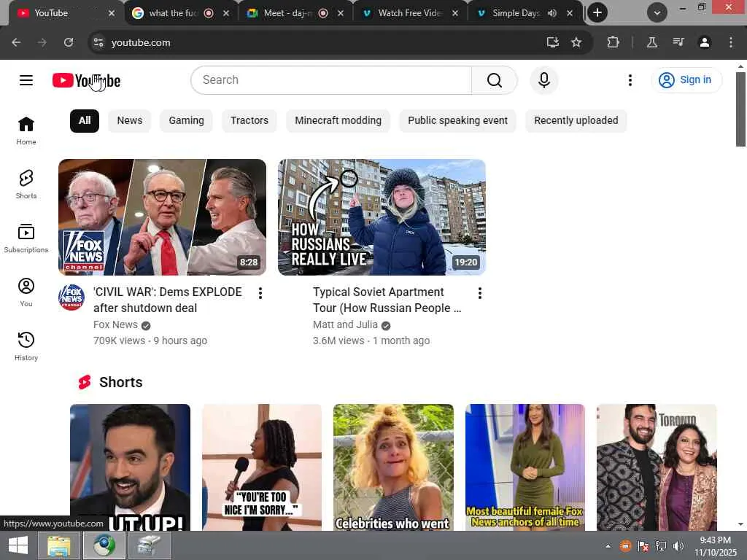Open Typical Soviet Apartment Tour title
Viewport: 747px width, 560px height.
point(387,300)
